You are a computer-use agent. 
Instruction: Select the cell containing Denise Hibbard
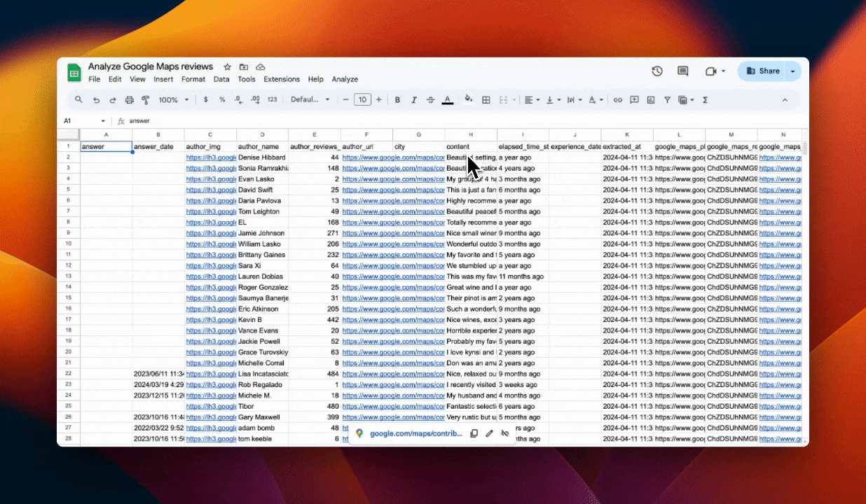[x=263, y=157]
